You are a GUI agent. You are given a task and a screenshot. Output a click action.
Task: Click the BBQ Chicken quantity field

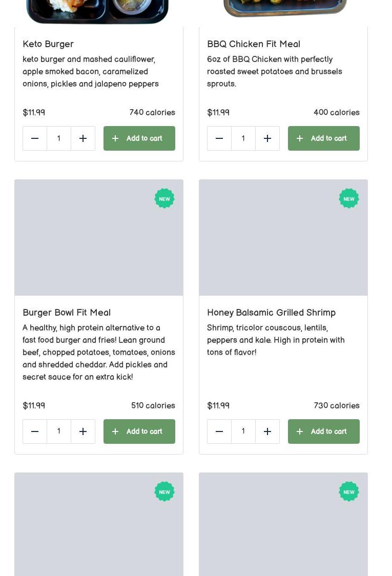point(243,138)
